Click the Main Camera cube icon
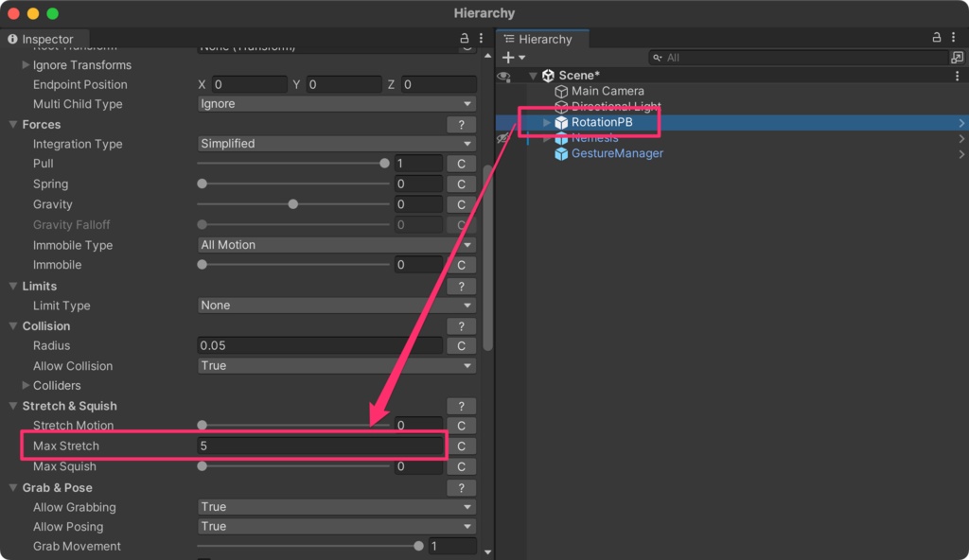The image size is (969, 560). (x=560, y=91)
